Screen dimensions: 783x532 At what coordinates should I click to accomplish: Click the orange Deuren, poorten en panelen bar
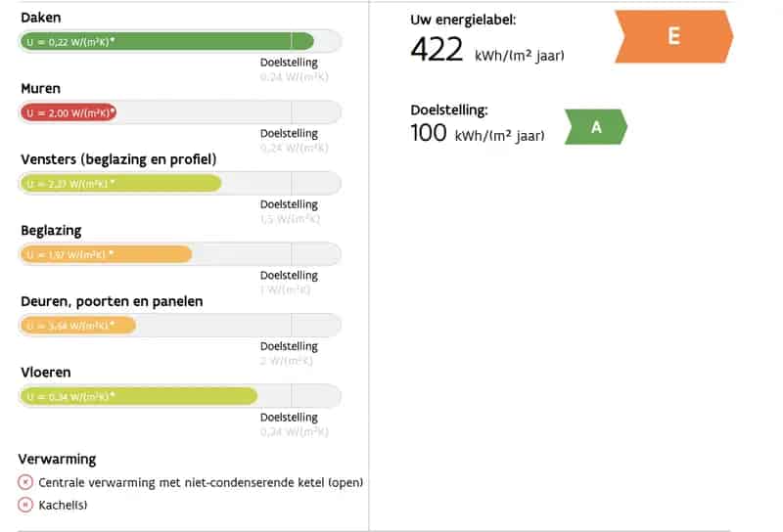click(x=78, y=326)
